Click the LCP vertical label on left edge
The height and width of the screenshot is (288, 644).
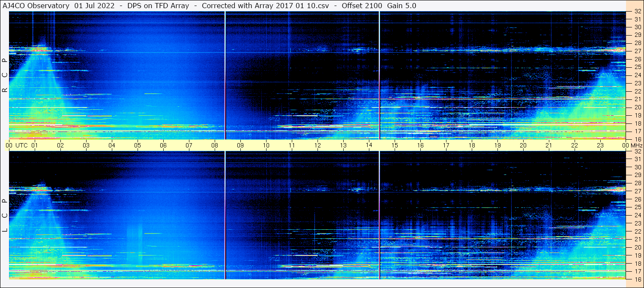point(5,215)
